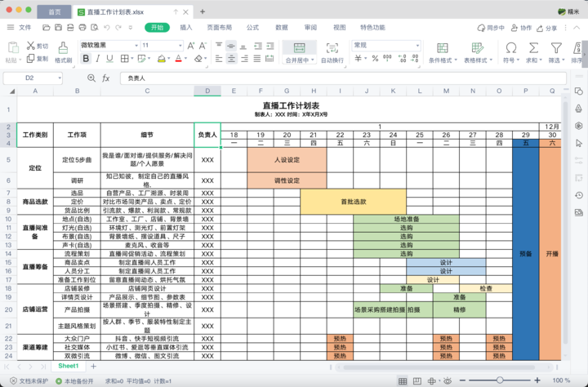Open the Formulas (公式) tab
588x387 pixels.
tap(252, 28)
